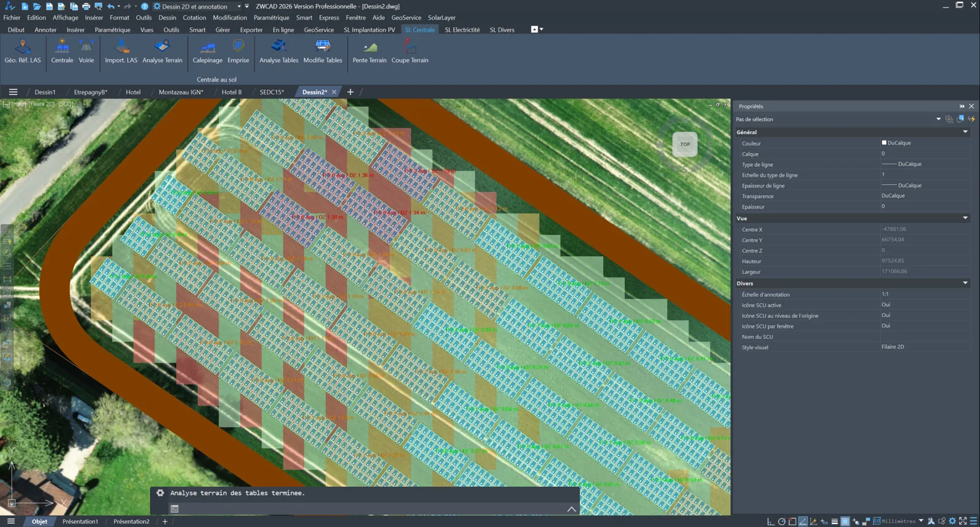
Task: Click the full screen arrows icon in the status bar
Action: point(963,521)
